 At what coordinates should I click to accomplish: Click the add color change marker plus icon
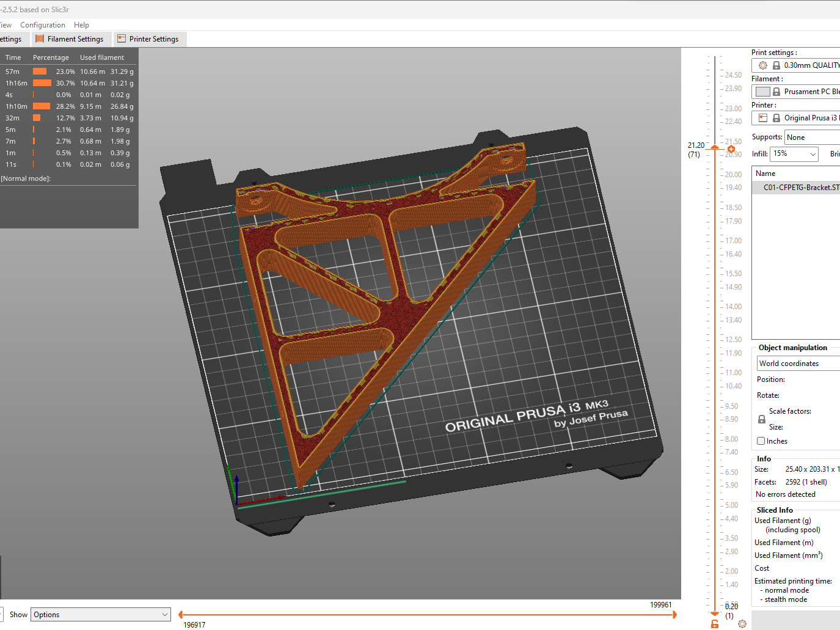coord(731,149)
